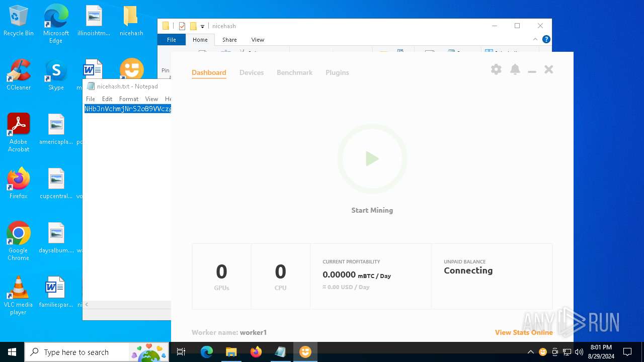Show hidden system tray icons
This screenshot has width=644, height=362.
pyautogui.click(x=531, y=352)
